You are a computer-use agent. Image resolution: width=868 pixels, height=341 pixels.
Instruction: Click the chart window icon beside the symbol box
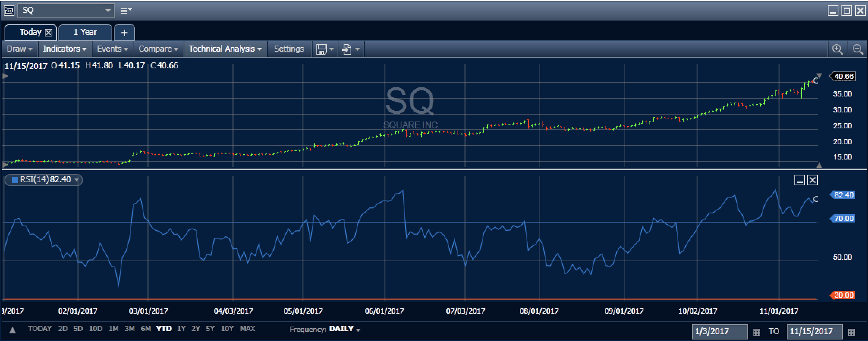pos(9,11)
